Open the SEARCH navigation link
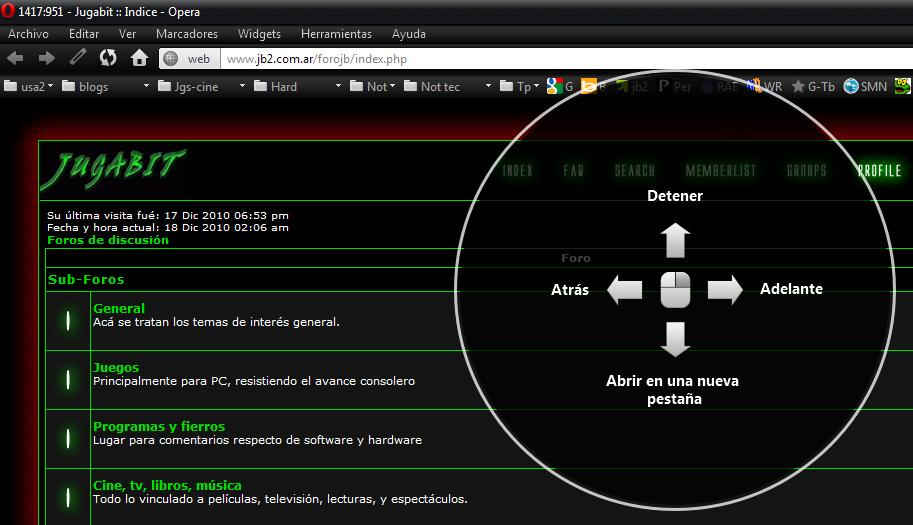 click(x=635, y=171)
